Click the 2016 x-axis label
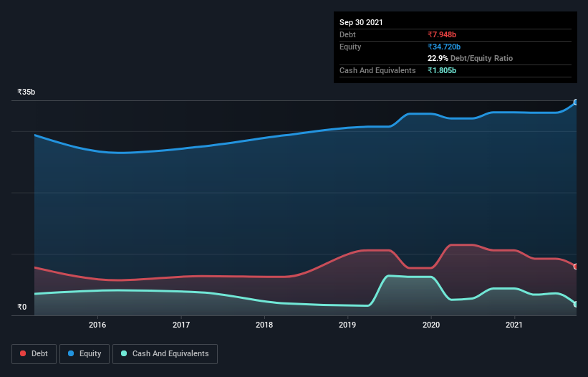This screenshot has width=588, height=377. [x=97, y=325]
